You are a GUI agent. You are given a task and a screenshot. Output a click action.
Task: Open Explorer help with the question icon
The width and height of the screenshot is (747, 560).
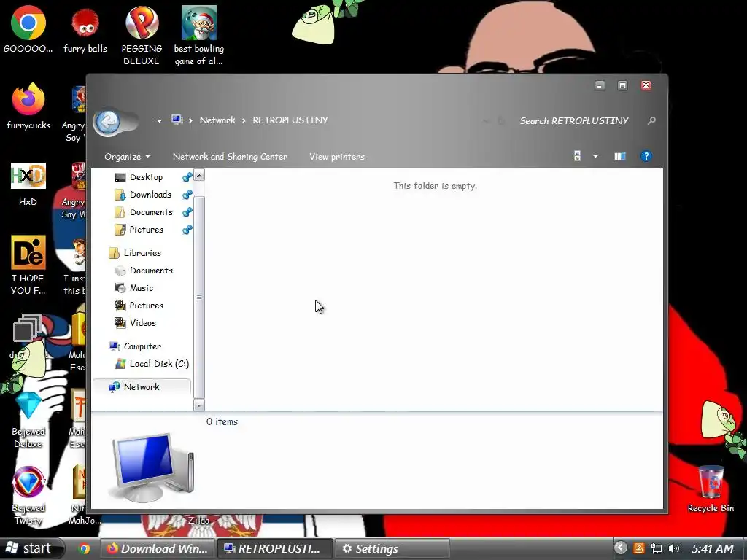pyautogui.click(x=646, y=156)
